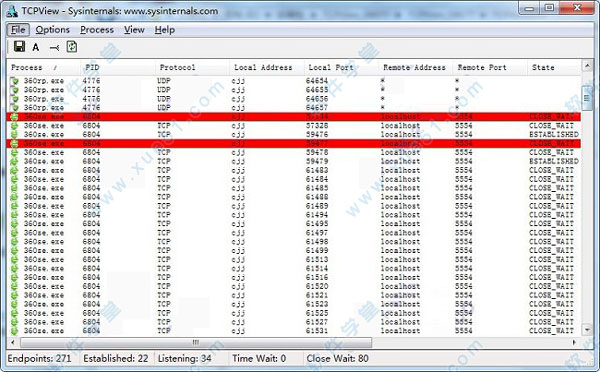Viewport: 600px width, 372px height.
Task: Click the 360se.exe icon for port 59479
Action: (15, 161)
